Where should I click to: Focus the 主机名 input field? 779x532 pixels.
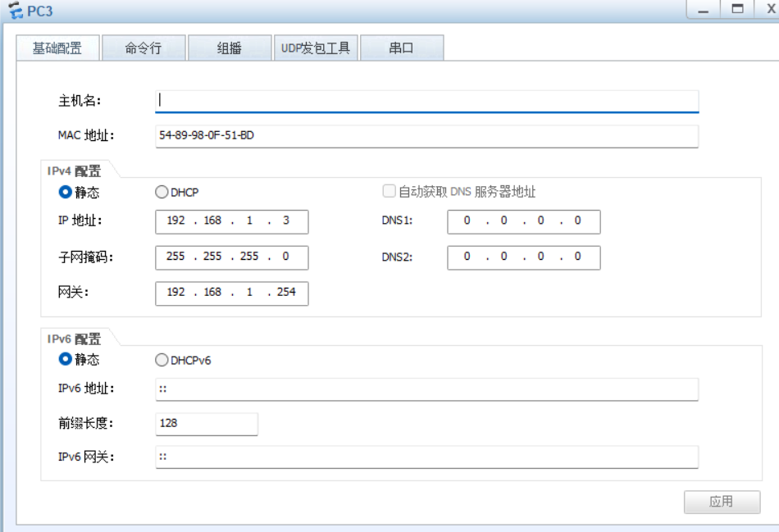tap(426, 102)
